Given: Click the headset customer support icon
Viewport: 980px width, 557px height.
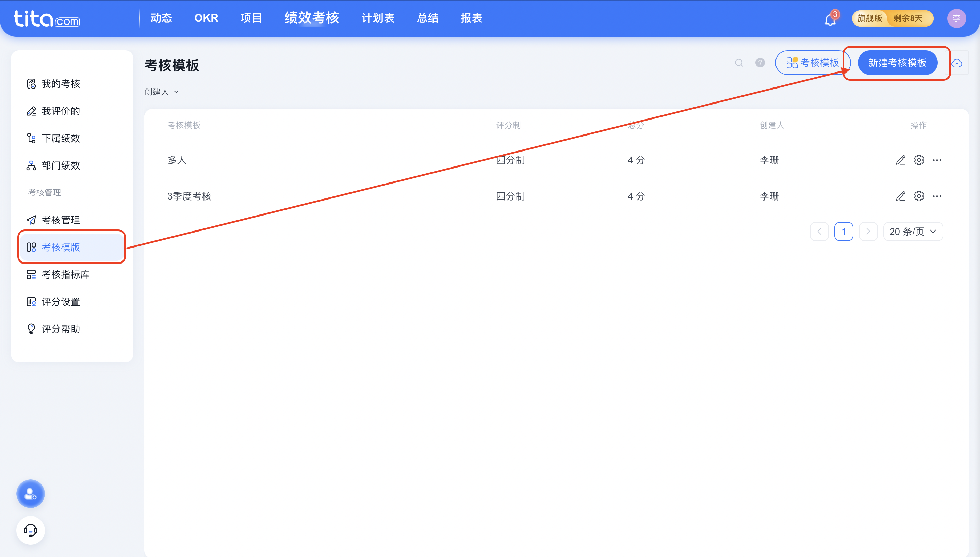Looking at the screenshot, I should click(31, 530).
